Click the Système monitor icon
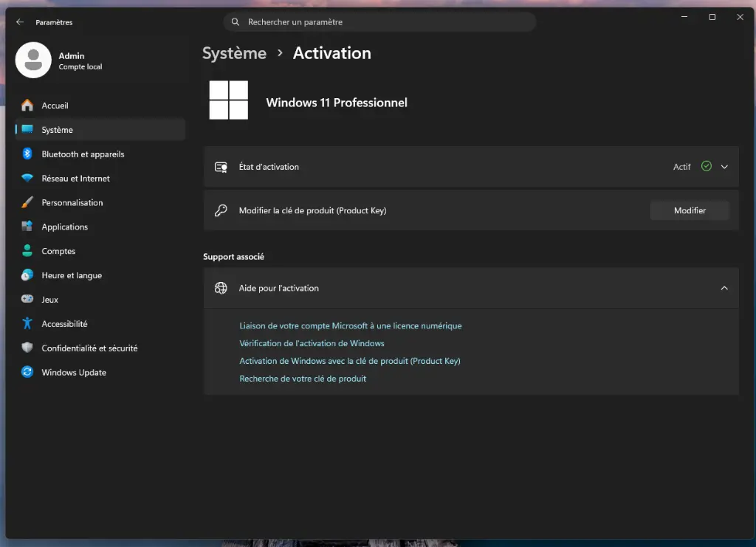Screen dimensions: 756x547 (27, 129)
